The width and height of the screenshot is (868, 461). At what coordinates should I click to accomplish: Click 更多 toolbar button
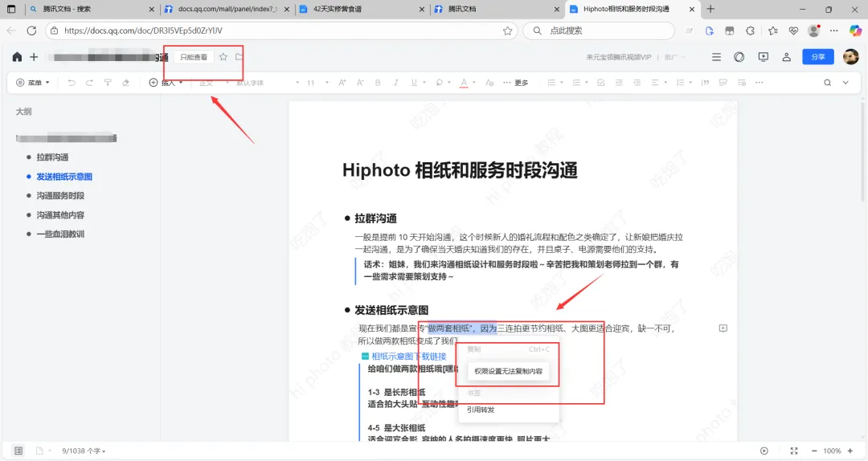coord(515,83)
